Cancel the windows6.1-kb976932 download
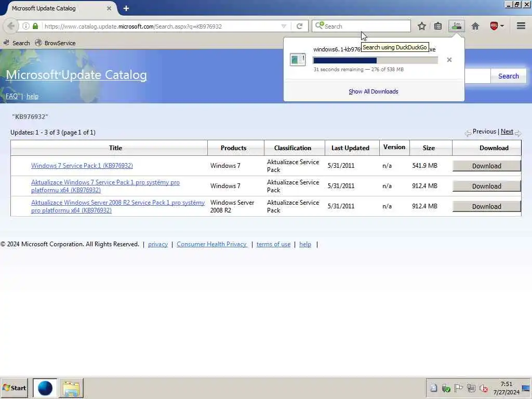Image resolution: width=532 pixels, height=399 pixels. pyautogui.click(x=449, y=60)
